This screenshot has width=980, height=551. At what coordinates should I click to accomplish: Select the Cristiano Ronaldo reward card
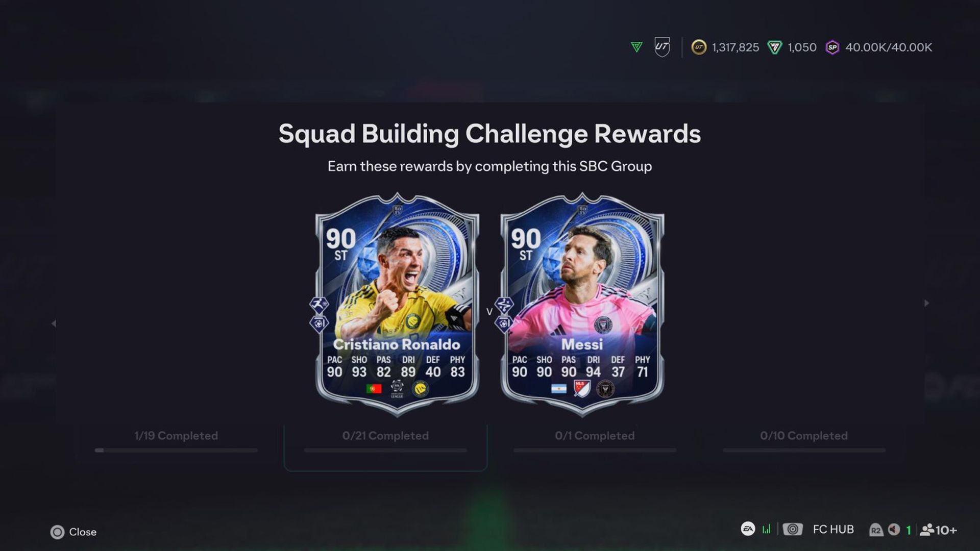coord(397,305)
